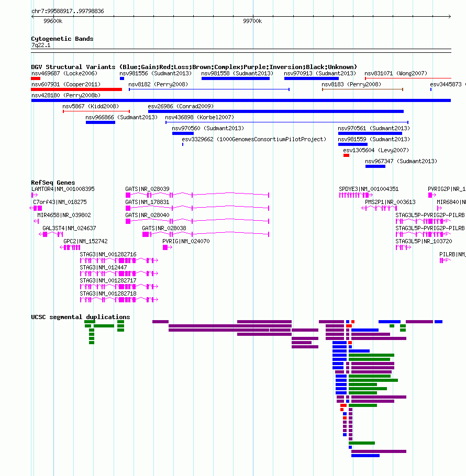Click variant nsv428180 (Perry2008b) label
This screenshot has height=476, width=466.
pos(66,95)
